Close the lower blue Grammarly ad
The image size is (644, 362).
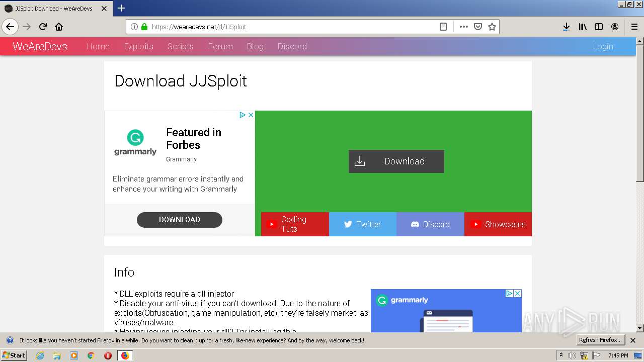(517, 293)
